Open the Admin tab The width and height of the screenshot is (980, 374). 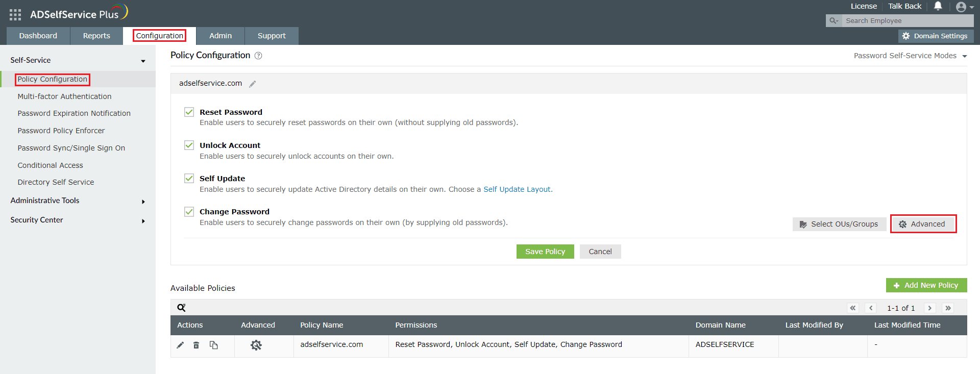tap(220, 36)
